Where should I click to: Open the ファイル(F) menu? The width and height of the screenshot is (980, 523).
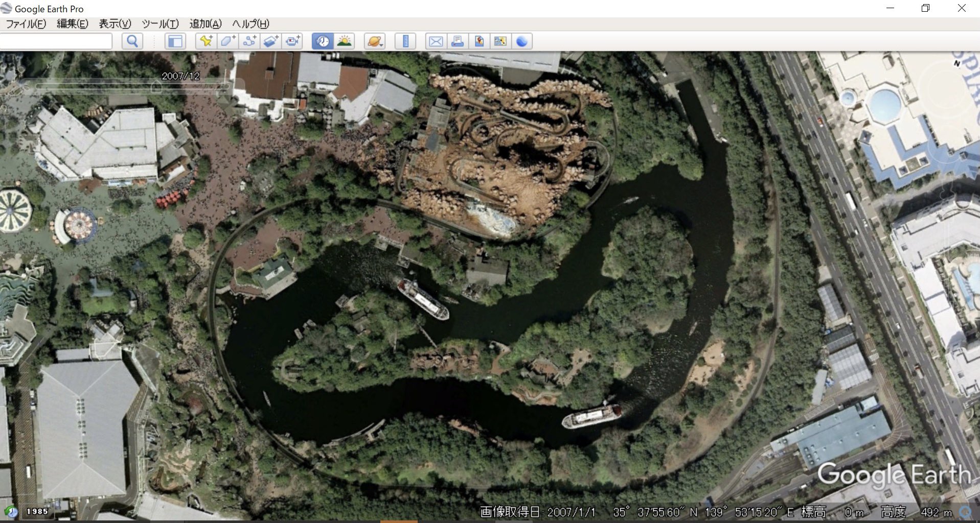point(26,24)
